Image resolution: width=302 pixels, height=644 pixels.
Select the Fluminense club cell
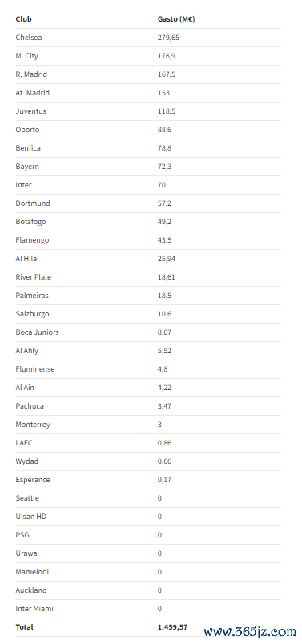35,369
